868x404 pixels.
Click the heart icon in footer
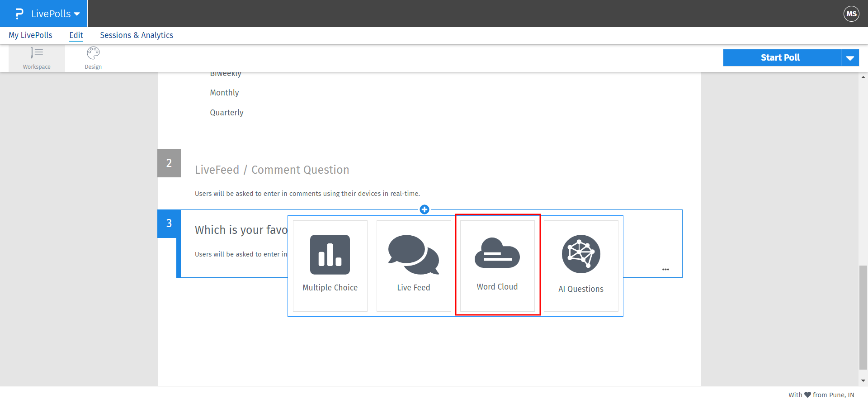[807, 394]
